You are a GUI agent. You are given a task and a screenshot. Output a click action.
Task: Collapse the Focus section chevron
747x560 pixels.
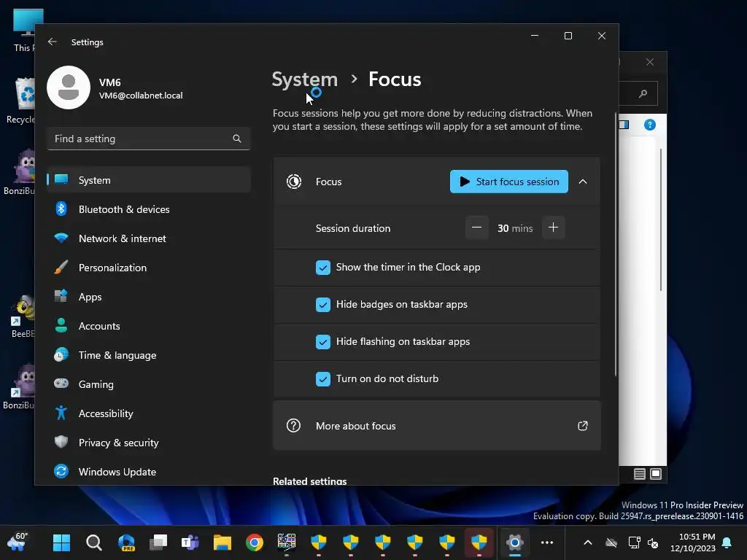[x=583, y=182]
